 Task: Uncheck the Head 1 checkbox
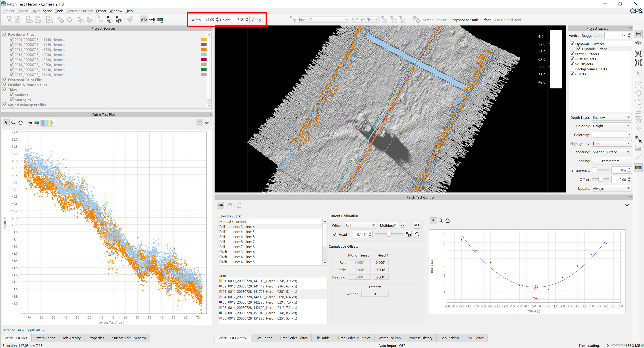[334, 234]
